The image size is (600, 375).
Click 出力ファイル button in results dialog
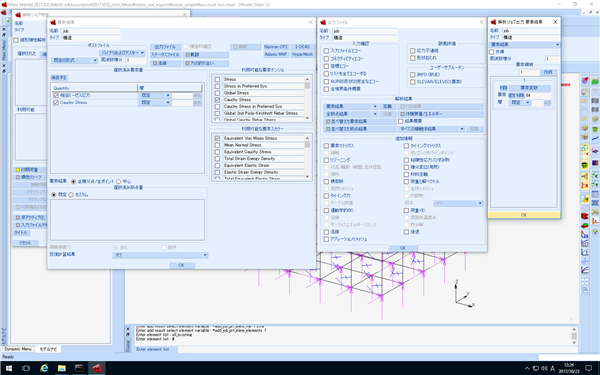click(x=166, y=47)
